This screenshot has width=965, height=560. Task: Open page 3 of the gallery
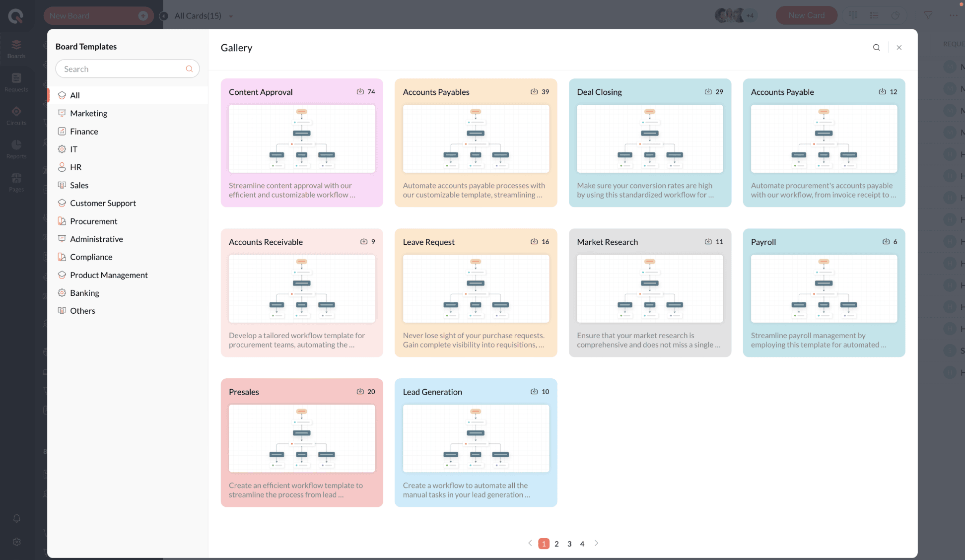(569, 544)
